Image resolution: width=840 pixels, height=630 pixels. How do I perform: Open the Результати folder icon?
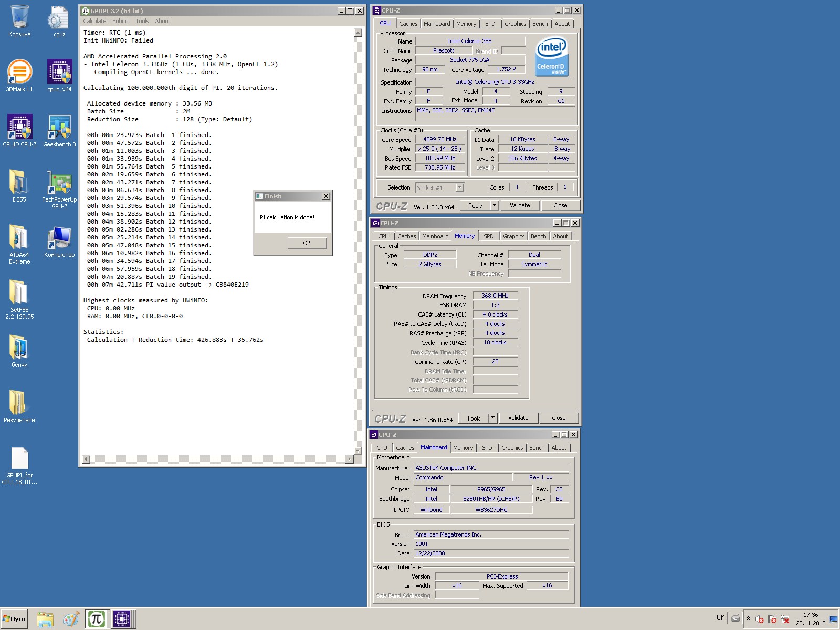(19, 407)
